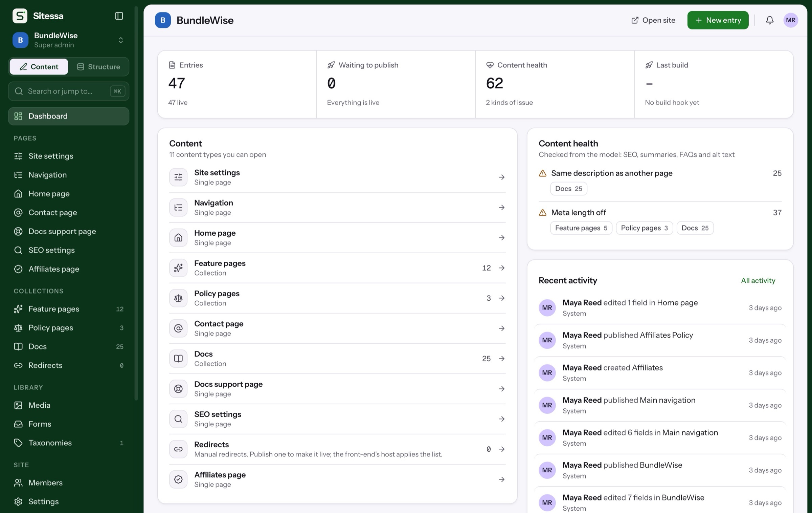Click the MR user avatar in header
The width and height of the screenshot is (812, 513).
pos(791,20)
